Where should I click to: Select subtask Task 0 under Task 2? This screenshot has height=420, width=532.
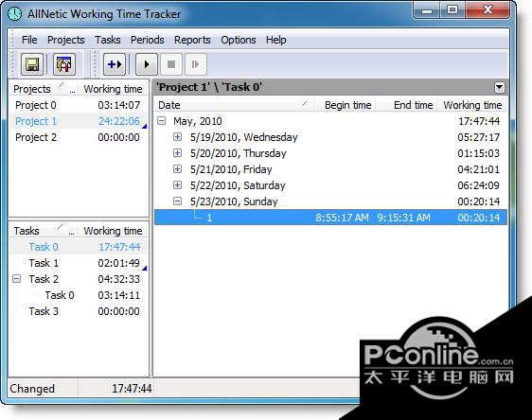pyautogui.click(x=78, y=295)
